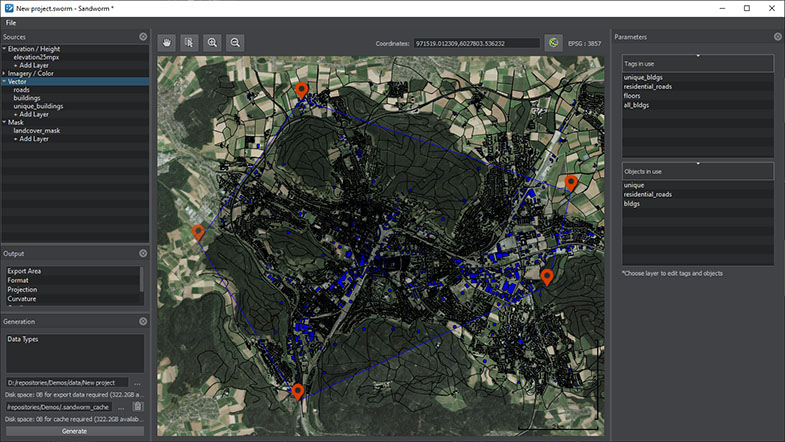785x442 pixels.
Task: Select the unique_bldgs tag
Action: [x=643, y=77]
